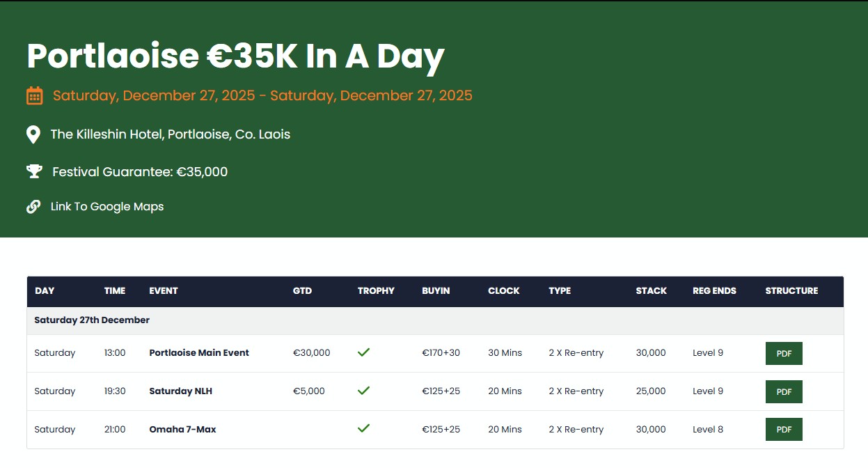This screenshot has width=868, height=468.
Task: Click the REG ENDS column header
Action: click(714, 291)
